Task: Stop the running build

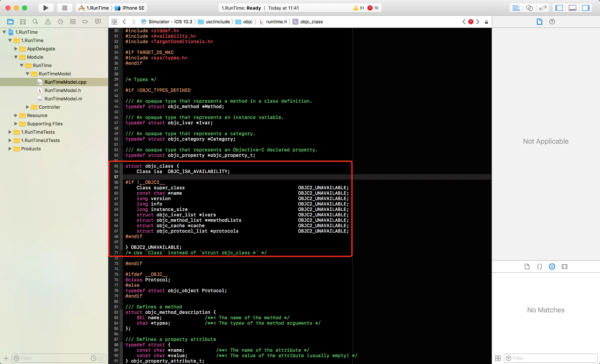Action: pos(65,8)
